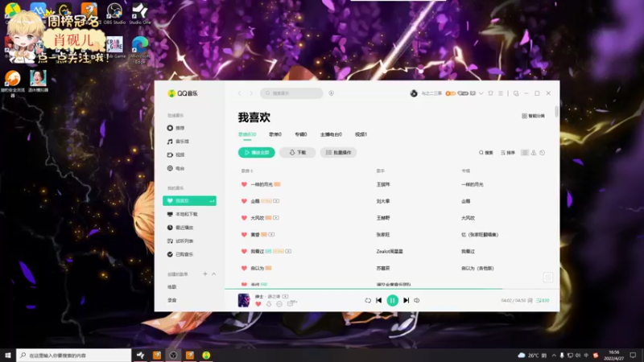Click the listen-recognition icon beside search bar
The height and width of the screenshot is (362, 644).
[x=331, y=93]
